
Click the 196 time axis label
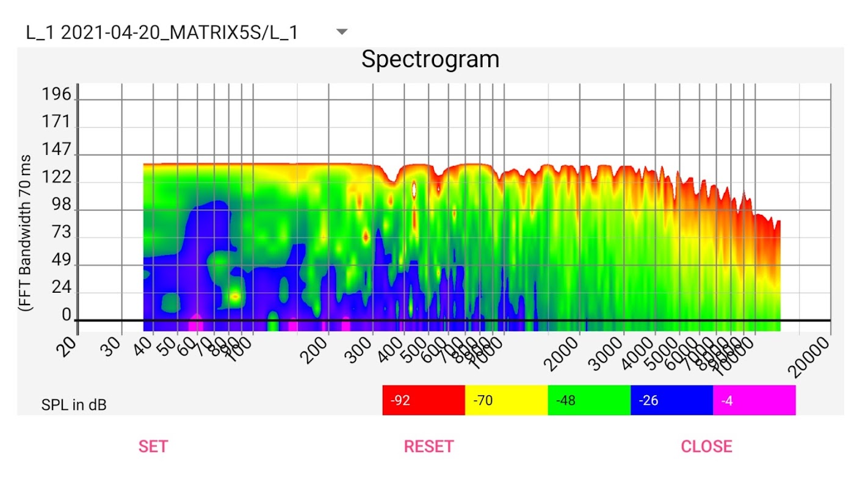tap(56, 95)
